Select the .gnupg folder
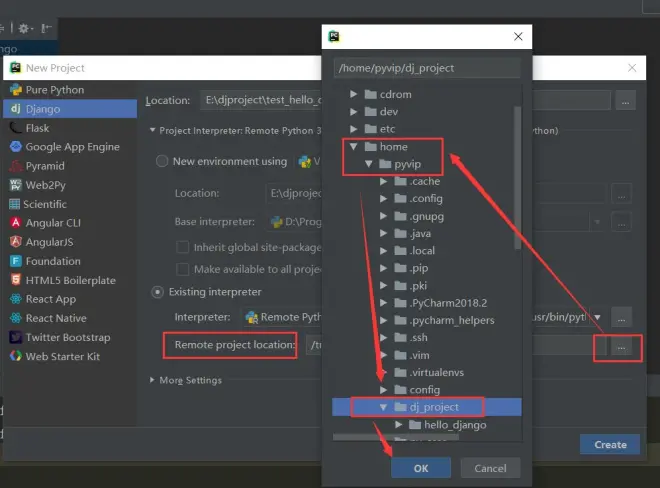Screen dimensions: 660x488 419,216
